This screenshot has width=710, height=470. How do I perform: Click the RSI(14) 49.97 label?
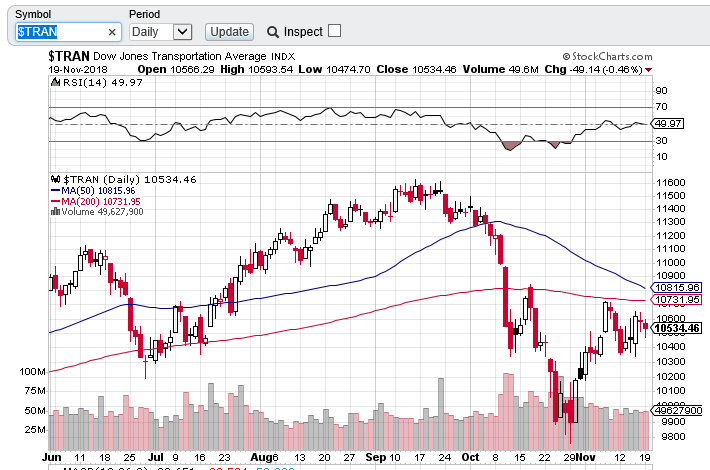[103, 82]
